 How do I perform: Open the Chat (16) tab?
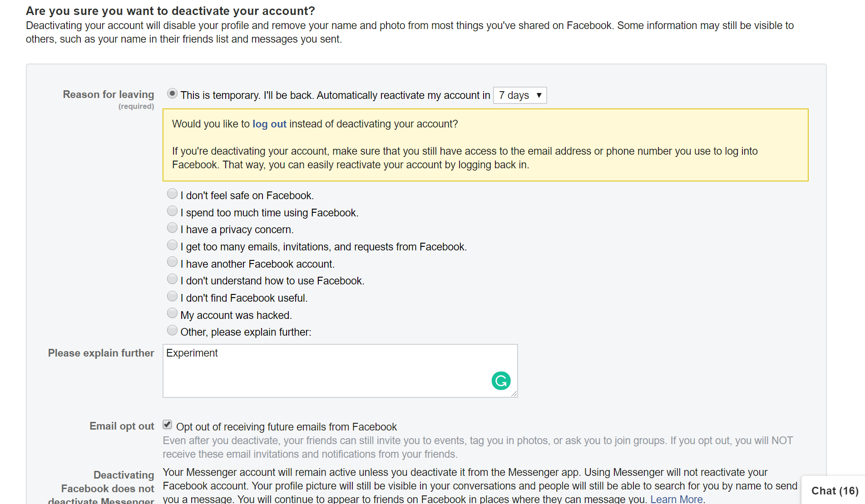coord(835,491)
